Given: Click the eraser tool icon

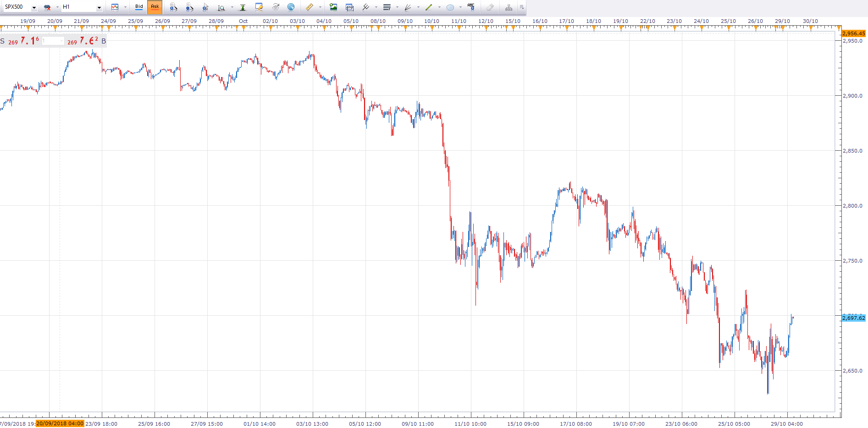Looking at the screenshot, I should (x=490, y=7).
